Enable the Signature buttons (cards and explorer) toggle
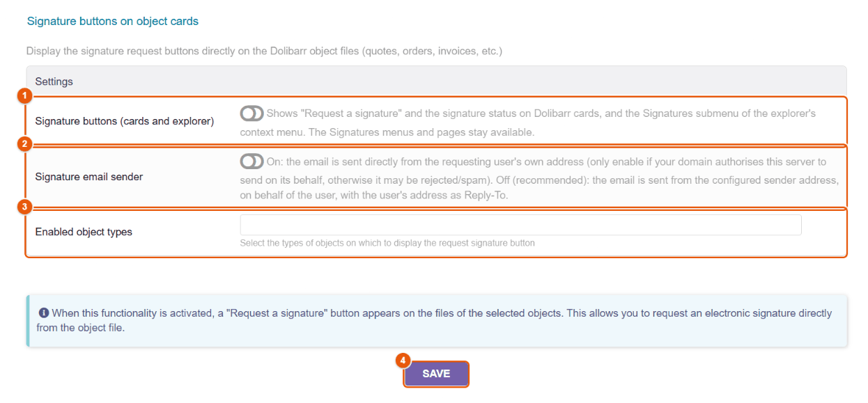Viewport: 868px width, 403px height. coord(251,113)
